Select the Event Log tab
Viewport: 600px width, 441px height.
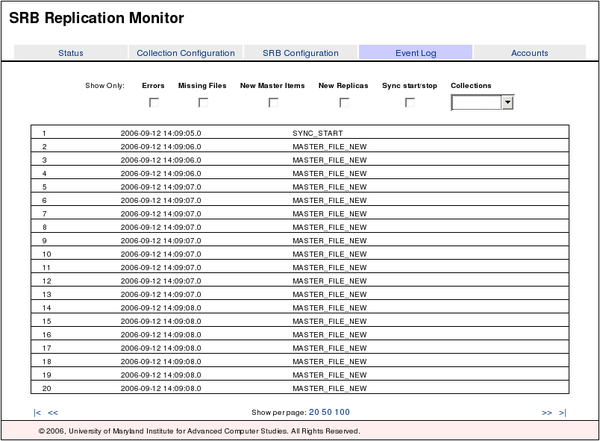pyautogui.click(x=415, y=53)
